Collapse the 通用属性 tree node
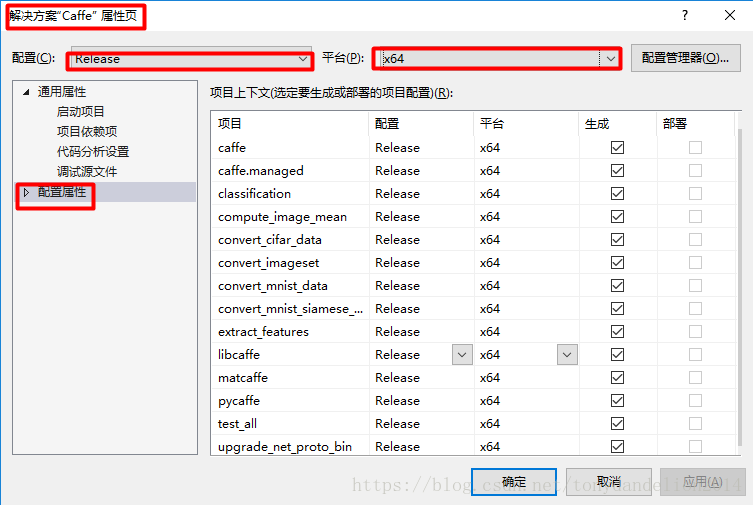Screen dimensions: 753x505 [26, 92]
